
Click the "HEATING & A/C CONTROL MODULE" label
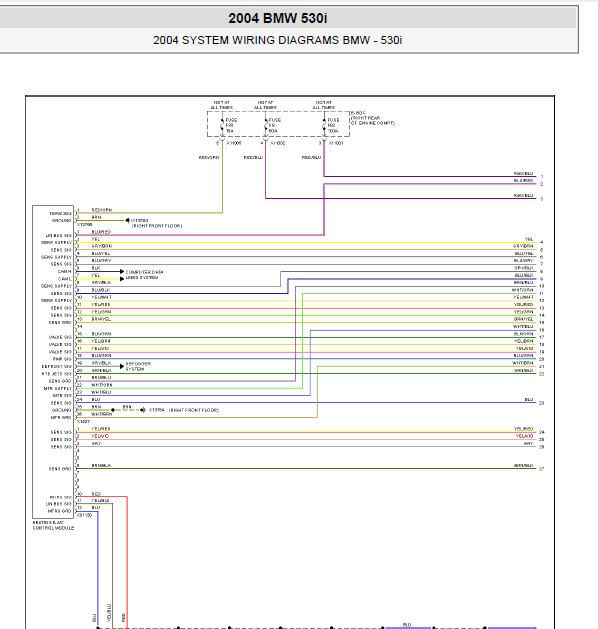53,526
